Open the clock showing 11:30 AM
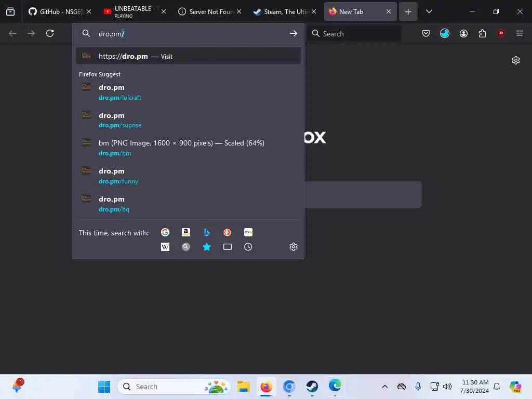532x399 pixels. [x=474, y=387]
